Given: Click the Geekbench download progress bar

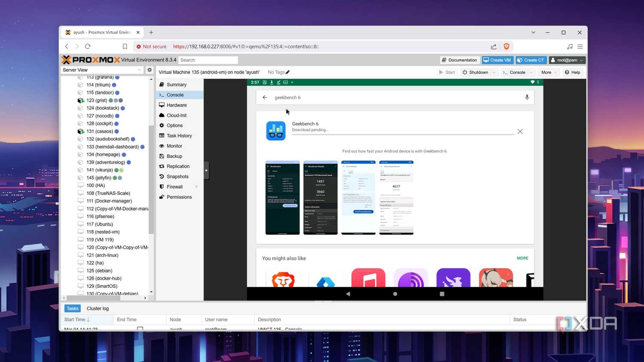Looking at the screenshot, I should click(x=403, y=134).
